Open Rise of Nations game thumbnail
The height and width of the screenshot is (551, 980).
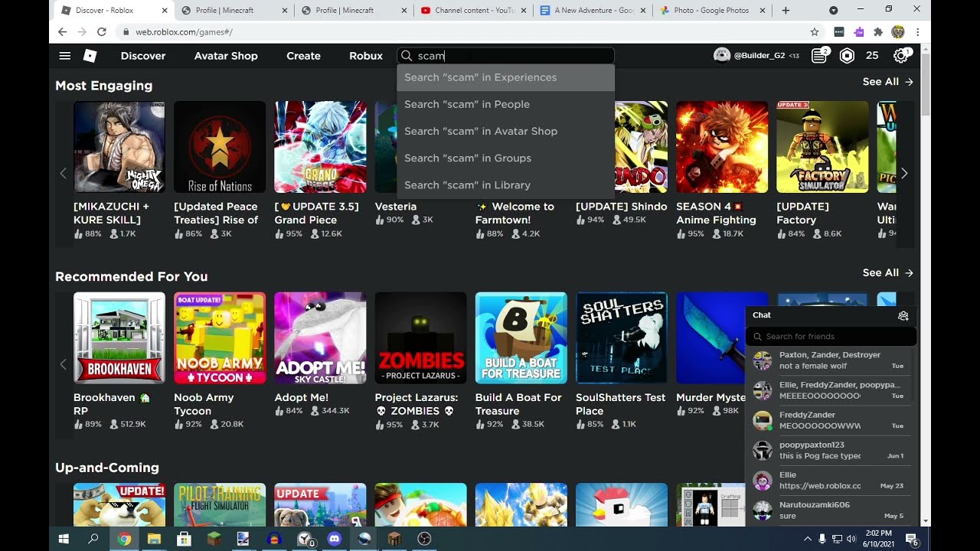(220, 147)
